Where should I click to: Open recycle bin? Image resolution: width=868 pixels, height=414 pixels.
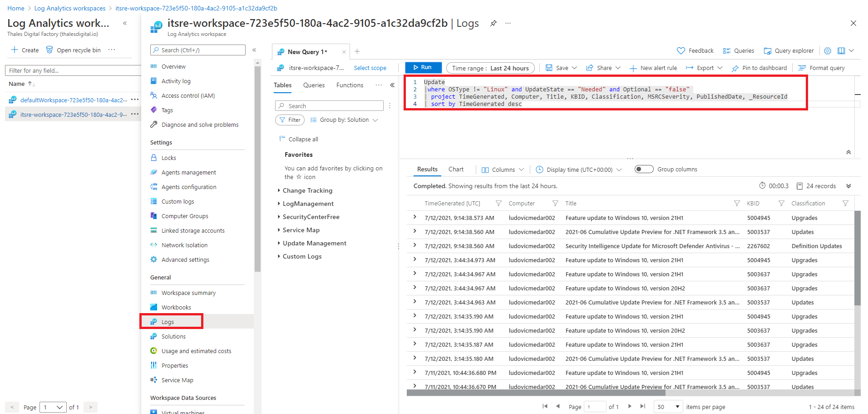(x=73, y=50)
